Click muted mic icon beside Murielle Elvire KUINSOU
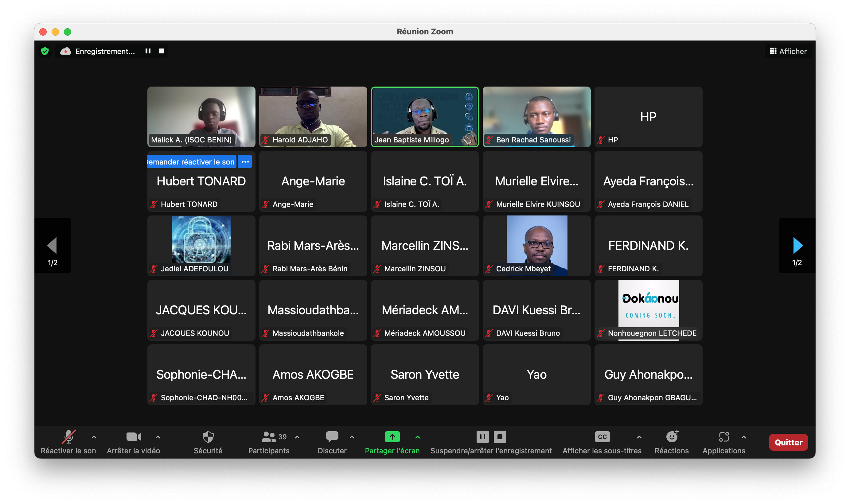The width and height of the screenshot is (850, 504). tap(489, 204)
